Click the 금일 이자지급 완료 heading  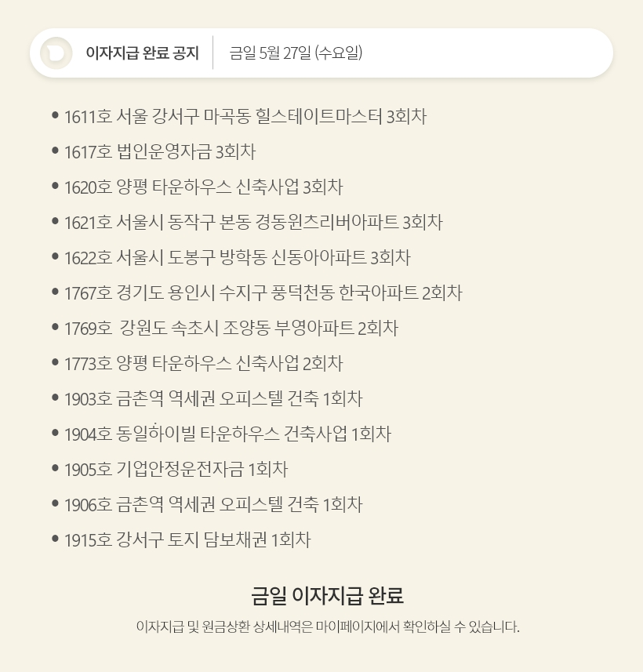327,596
